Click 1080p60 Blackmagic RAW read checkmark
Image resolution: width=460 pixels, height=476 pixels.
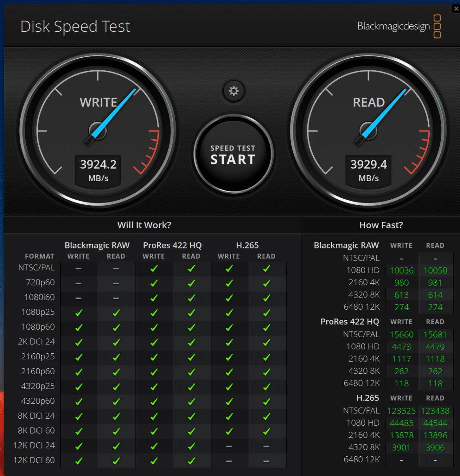[116, 327]
